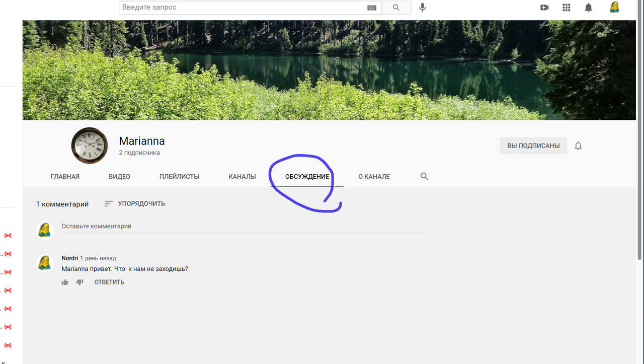644x364 pixels.
Task: Open the Nordri author name link
Action: [x=70, y=258]
